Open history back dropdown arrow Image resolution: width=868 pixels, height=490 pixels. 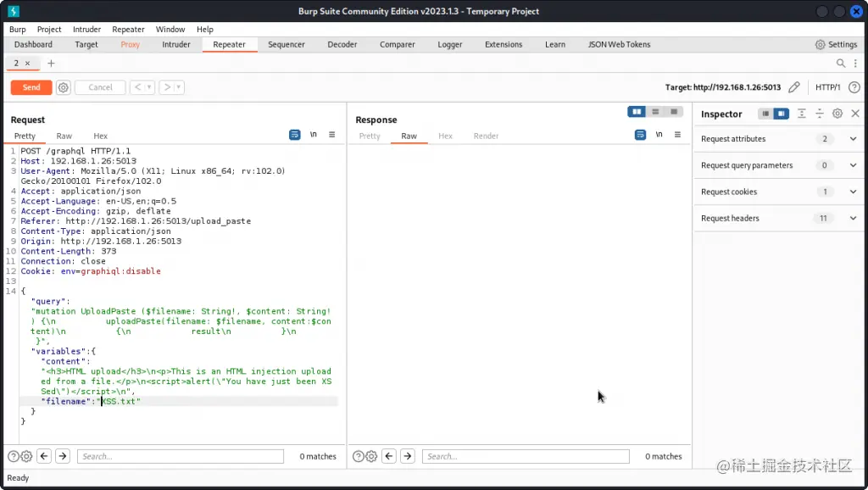[149, 87]
